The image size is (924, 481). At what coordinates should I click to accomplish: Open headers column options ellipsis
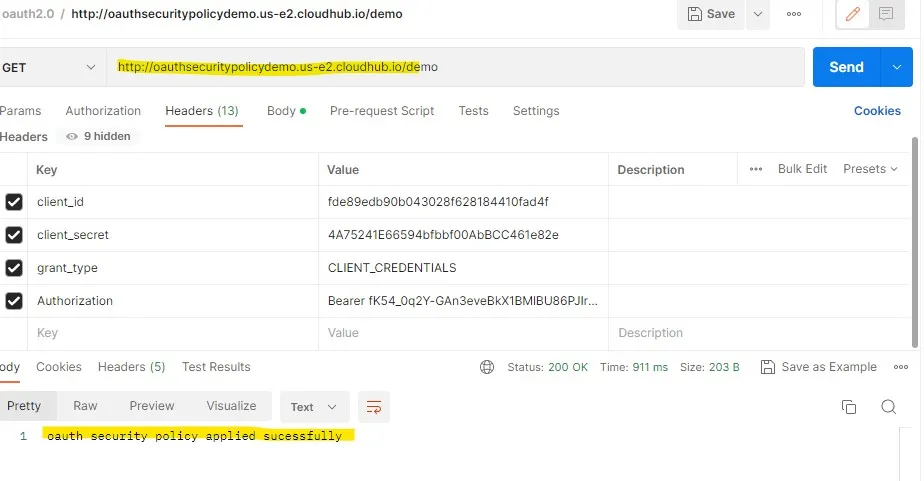[x=756, y=169]
